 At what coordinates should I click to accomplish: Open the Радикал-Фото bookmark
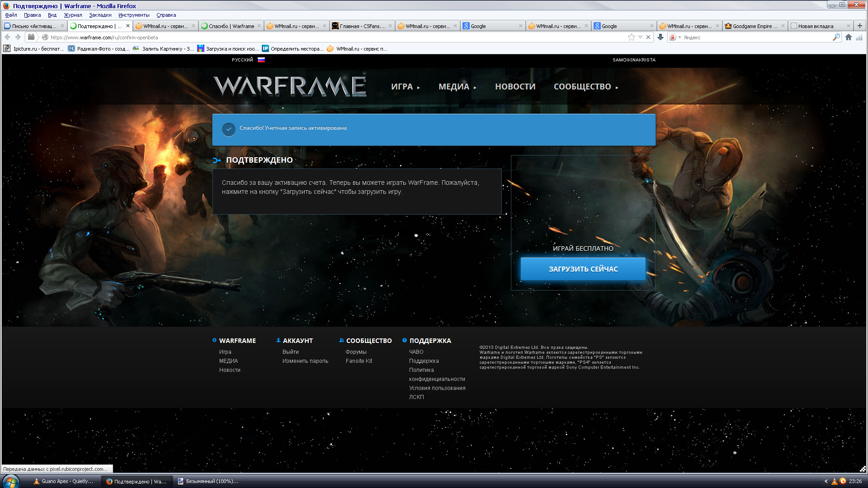(x=99, y=49)
